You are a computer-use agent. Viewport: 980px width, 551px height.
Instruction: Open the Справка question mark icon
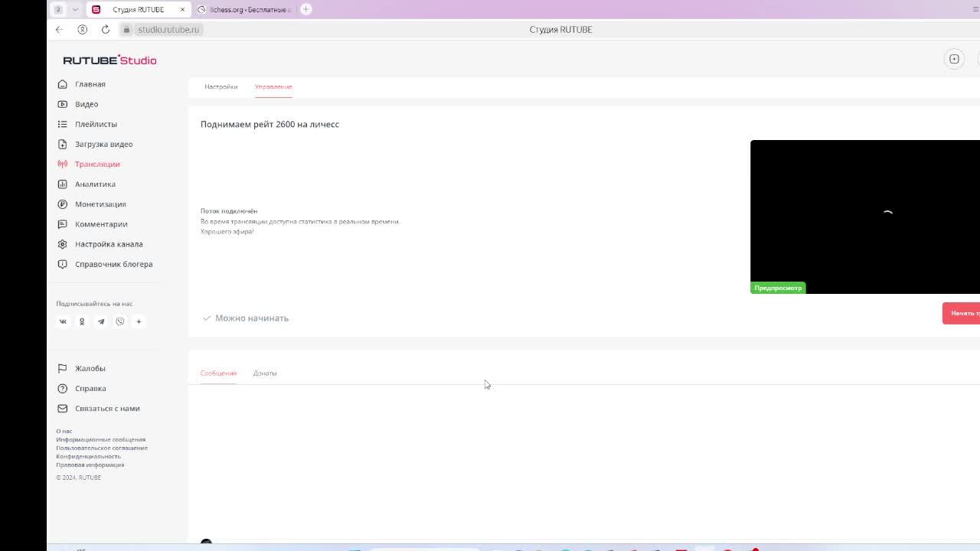point(63,388)
